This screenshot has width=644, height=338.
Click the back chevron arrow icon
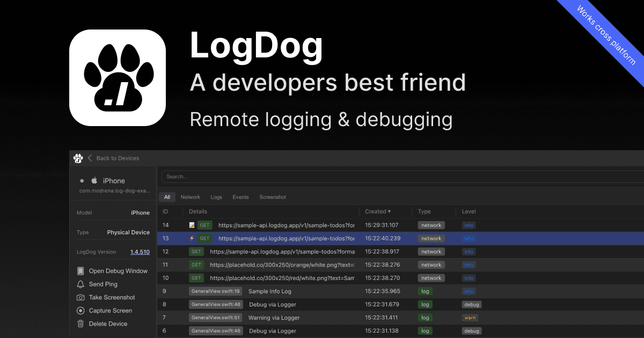tap(90, 158)
